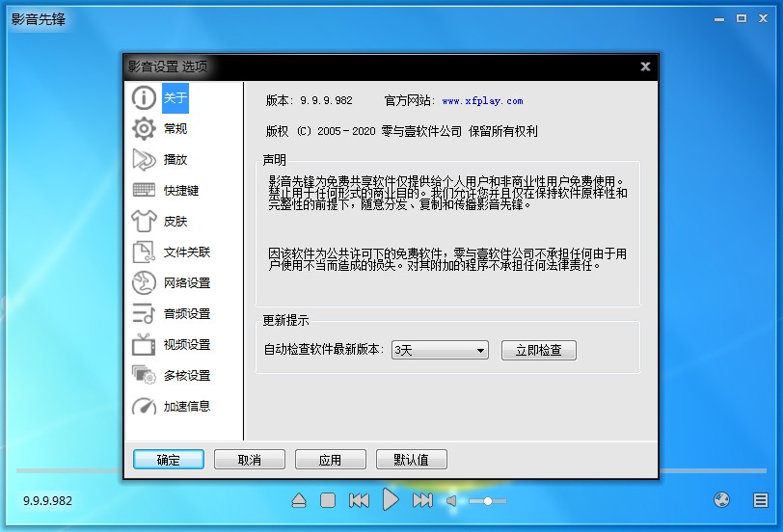
Task: Select the 皮肤 skin settings
Action: 175,222
